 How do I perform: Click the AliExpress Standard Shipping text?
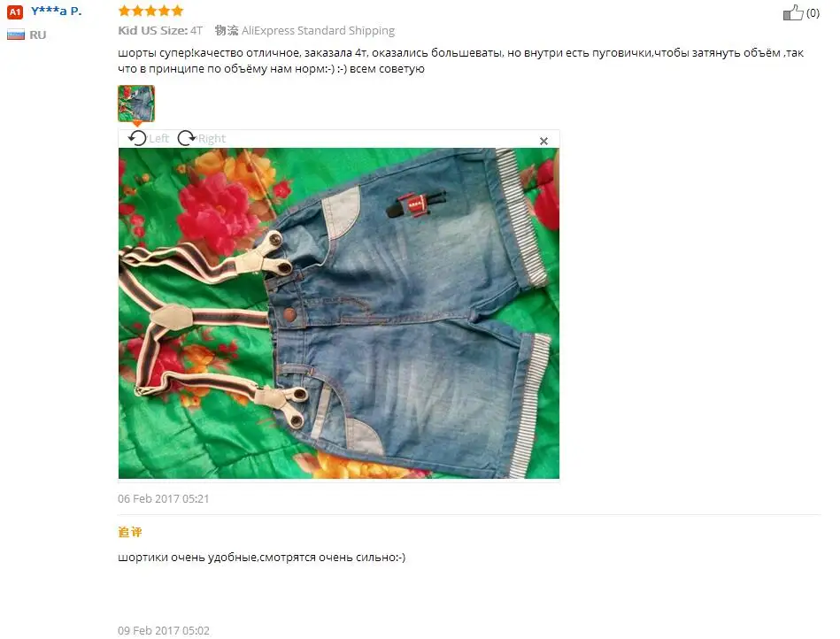(318, 30)
